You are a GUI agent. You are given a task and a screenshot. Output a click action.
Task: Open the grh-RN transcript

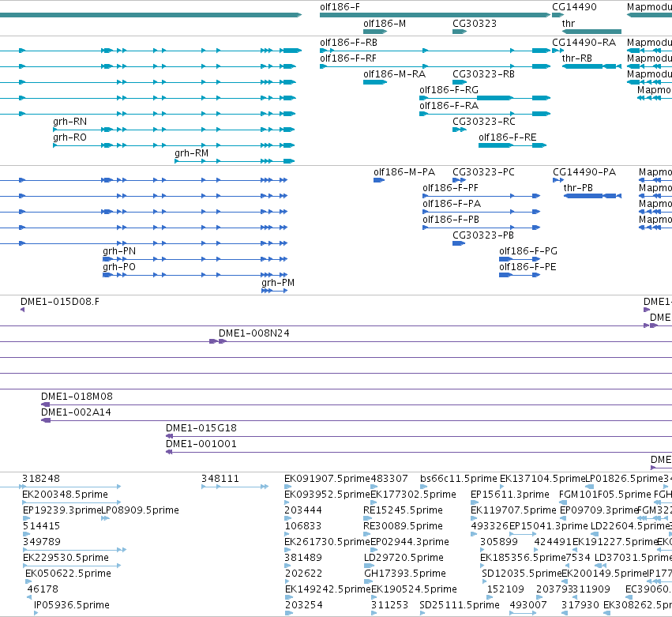coord(174,130)
